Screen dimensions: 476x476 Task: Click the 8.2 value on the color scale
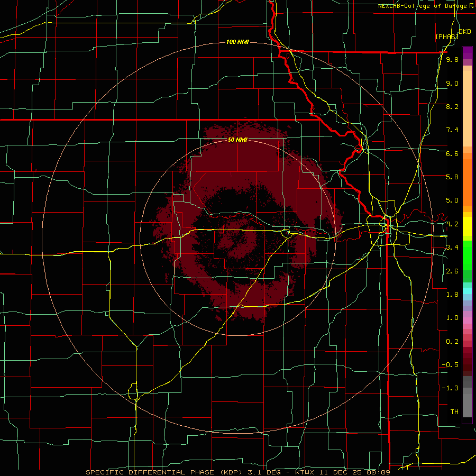point(452,106)
